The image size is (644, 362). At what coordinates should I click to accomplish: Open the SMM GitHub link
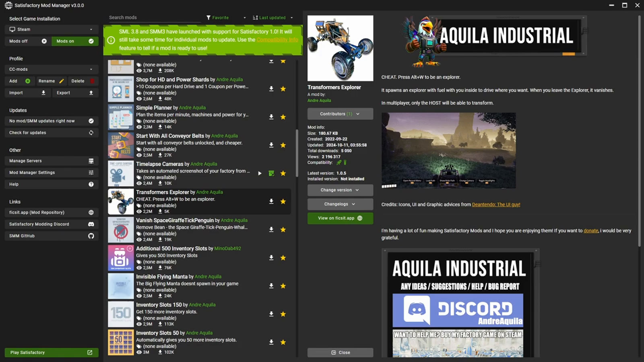[52, 236]
